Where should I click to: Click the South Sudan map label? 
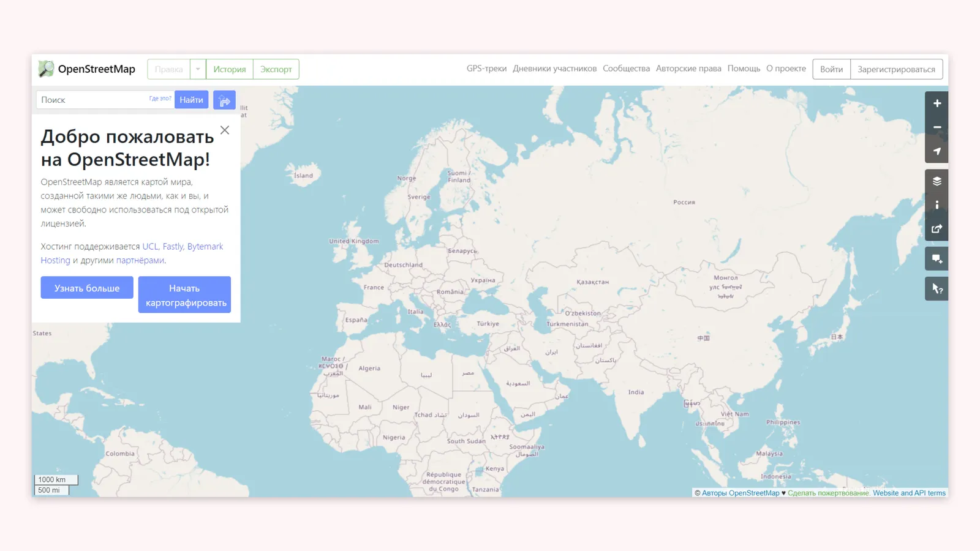[466, 441]
